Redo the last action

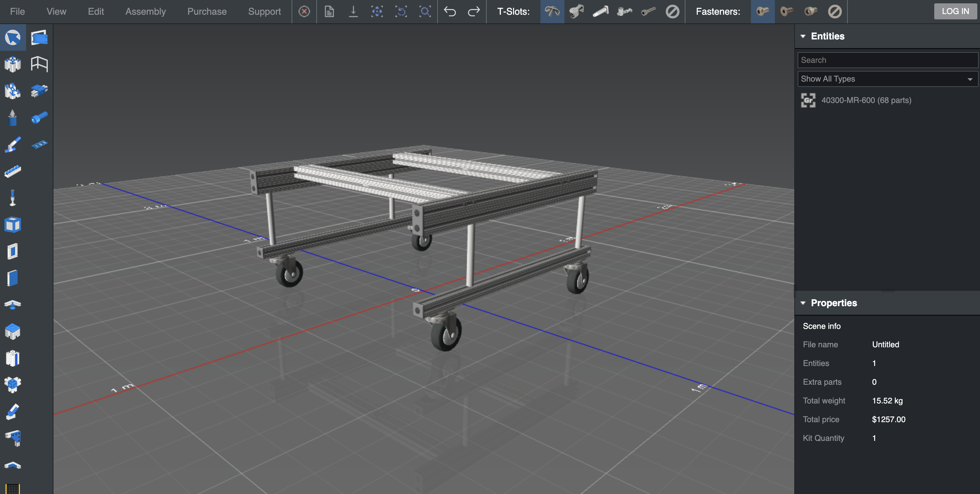(474, 11)
